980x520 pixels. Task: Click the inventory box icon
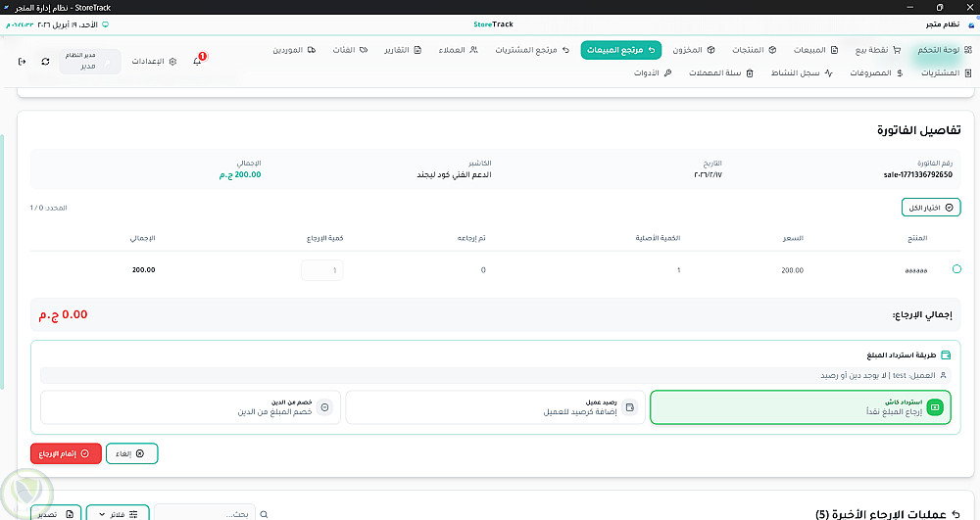(x=710, y=50)
